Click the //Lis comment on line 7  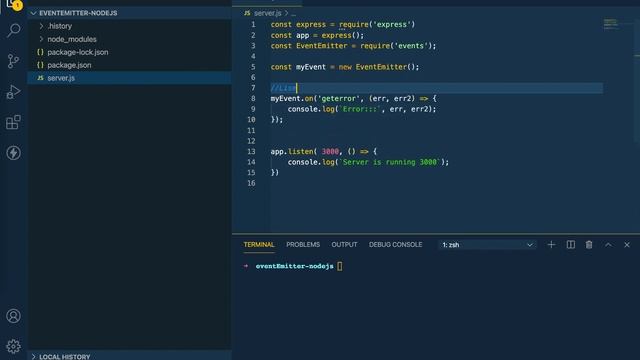coord(283,88)
